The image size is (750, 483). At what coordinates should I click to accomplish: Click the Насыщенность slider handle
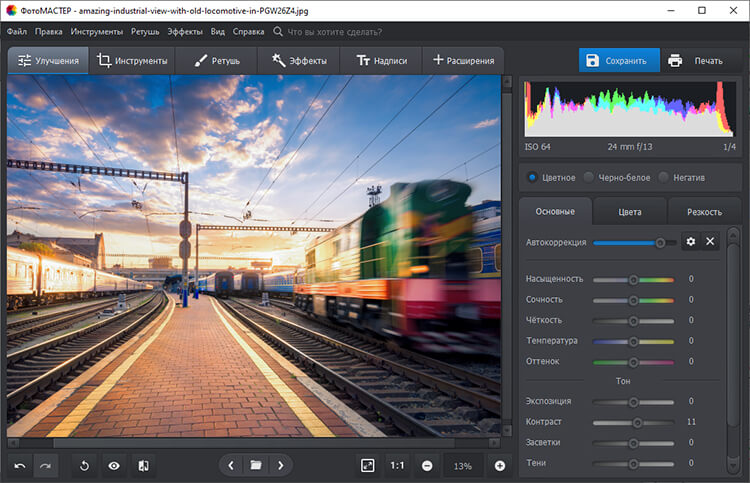click(x=633, y=279)
